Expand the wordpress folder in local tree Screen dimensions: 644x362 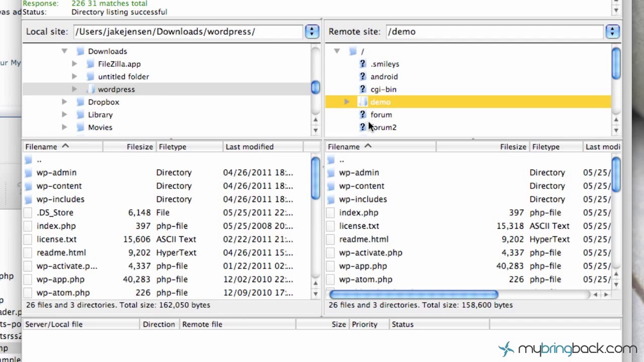click(74, 89)
